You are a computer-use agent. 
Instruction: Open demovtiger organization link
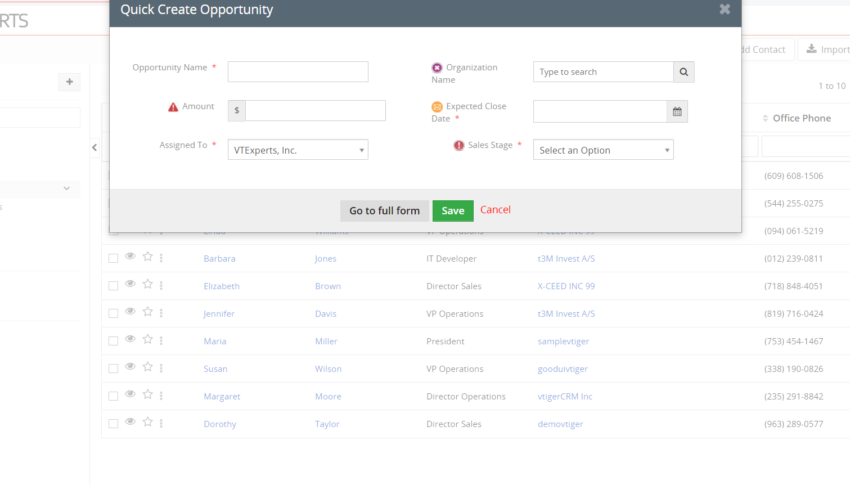click(561, 424)
